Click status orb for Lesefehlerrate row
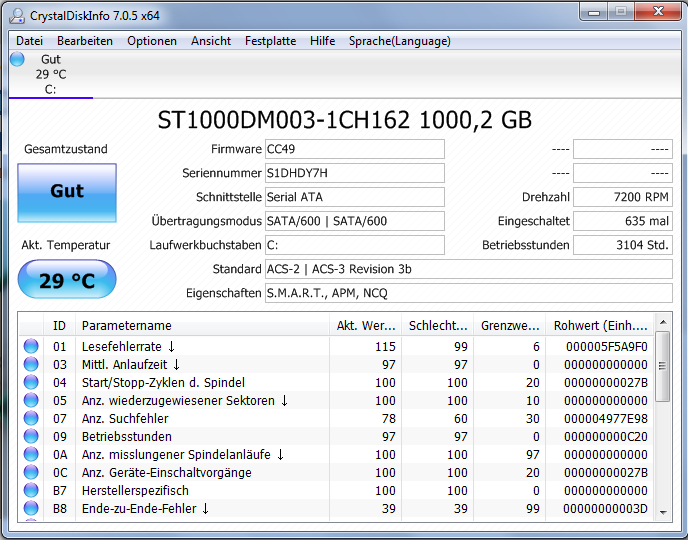688x540 pixels. [x=31, y=346]
